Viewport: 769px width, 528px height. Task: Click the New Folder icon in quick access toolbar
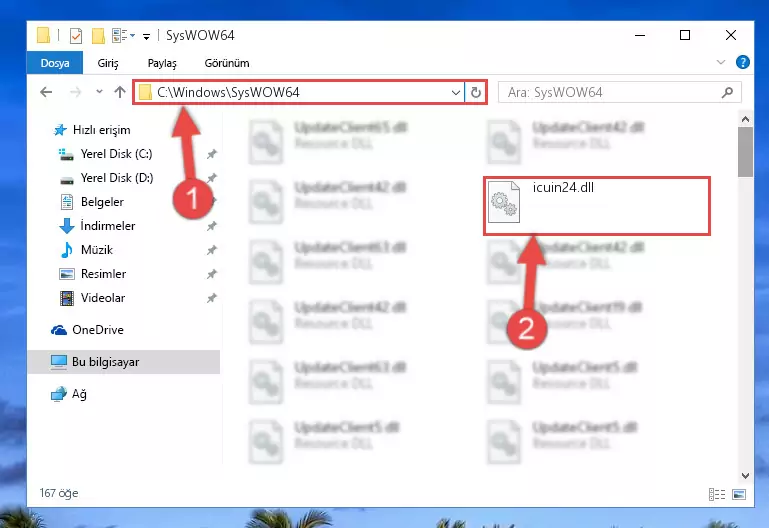[x=98, y=36]
